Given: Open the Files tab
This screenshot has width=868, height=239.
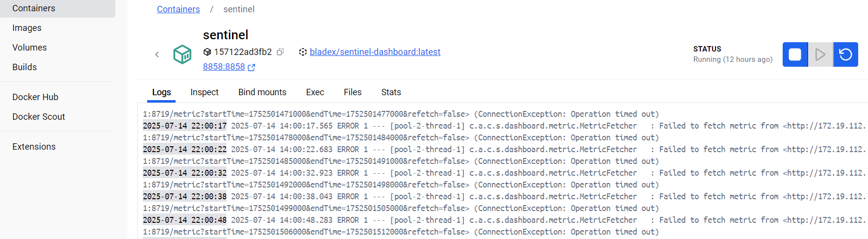Looking at the screenshot, I should coord(353,92).
